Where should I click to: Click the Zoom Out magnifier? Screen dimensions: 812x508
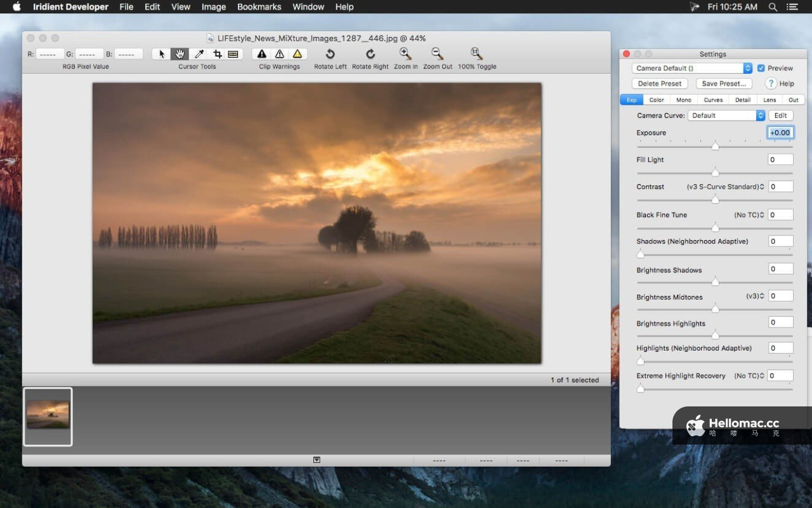[437, 53]
